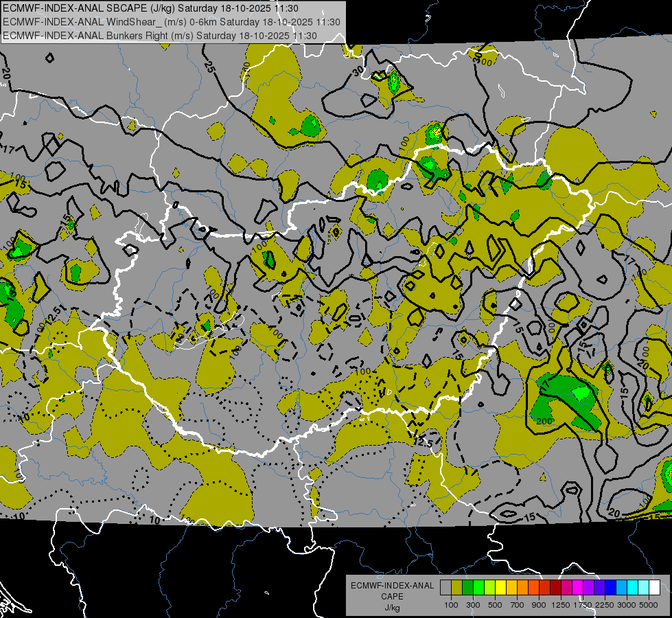Select the dark red legend swatch
The width and height of the screenshot is (672, 618).
pyautogui.click(x=555, y=587)
